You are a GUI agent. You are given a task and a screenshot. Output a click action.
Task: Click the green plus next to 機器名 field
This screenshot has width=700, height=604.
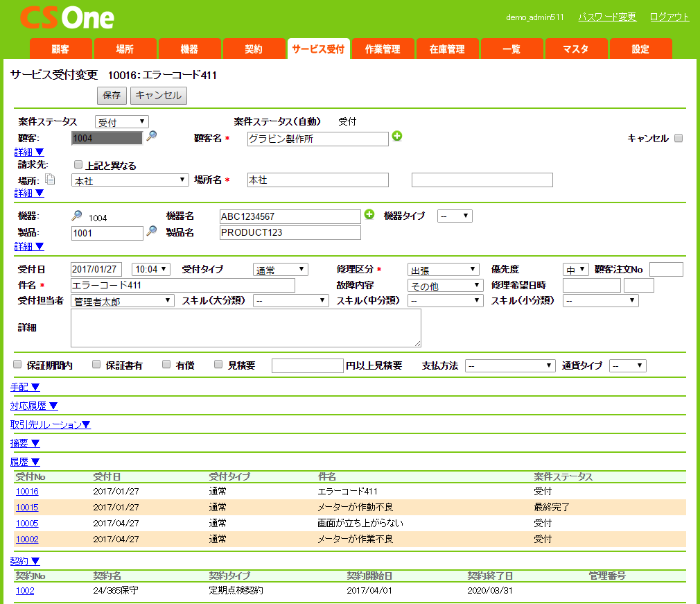coord(369,214)
